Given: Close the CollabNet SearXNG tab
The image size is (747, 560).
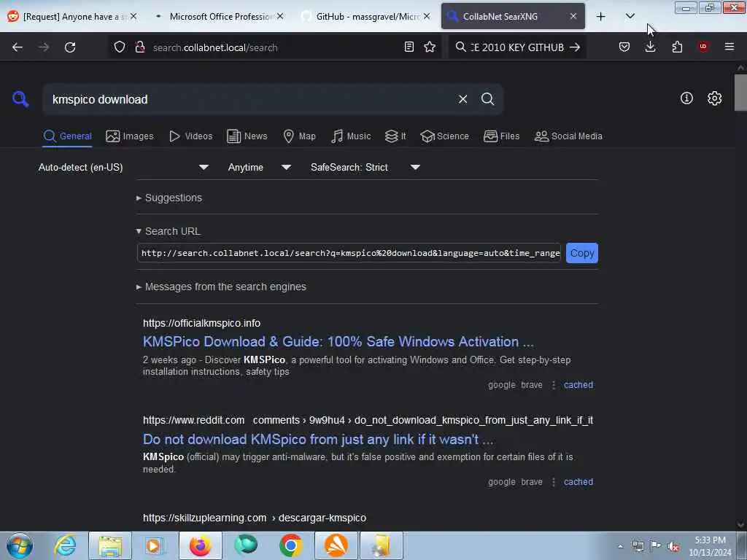Looking at the screenshot, I should [x=573, y=17].
